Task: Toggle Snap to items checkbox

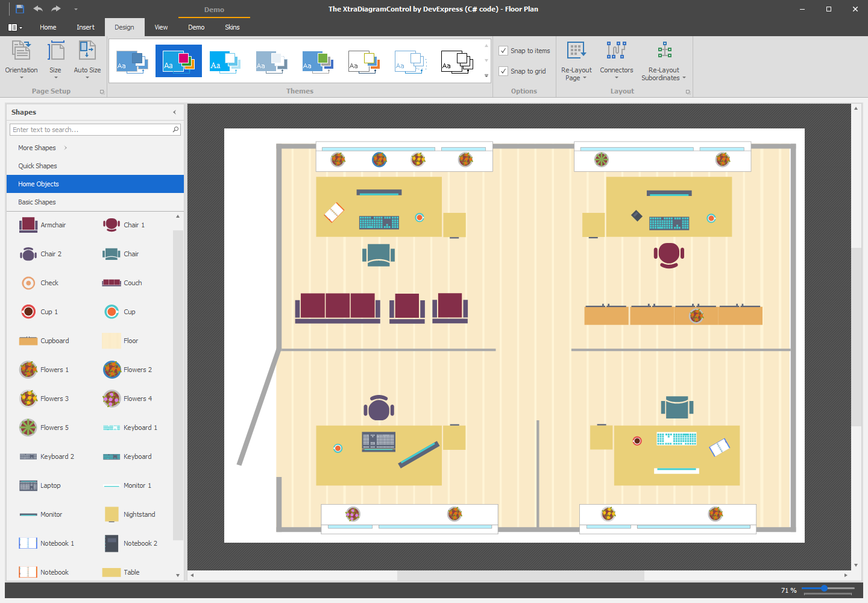Action: (503, 51)
